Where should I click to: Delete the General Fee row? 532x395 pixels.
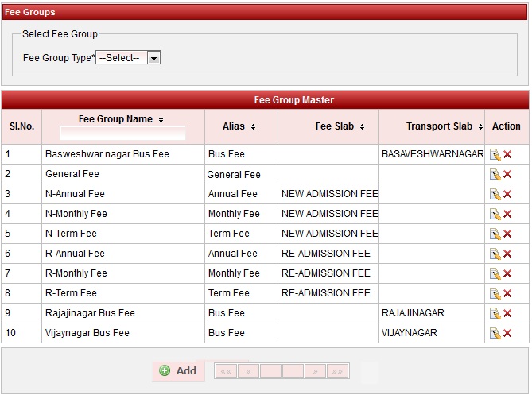pos(507,174)
